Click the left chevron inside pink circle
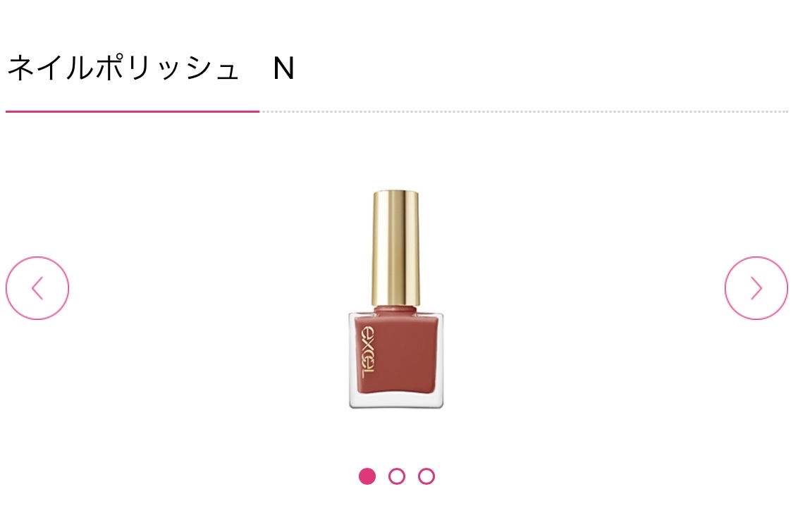The height and width of the screenshot is (532, 798). coord(37,288)
